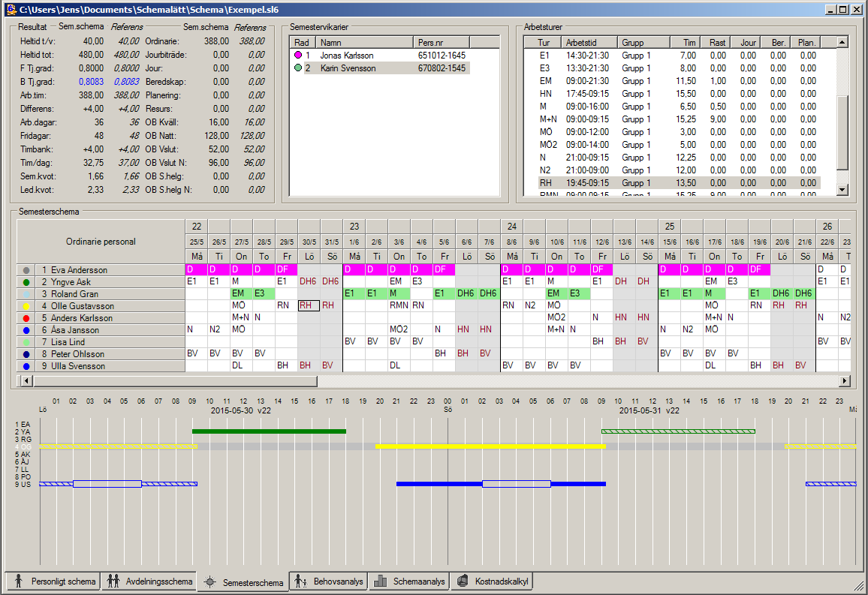Click the down arrow of Arbetsturer scrollbar

[x=842, y=190]
